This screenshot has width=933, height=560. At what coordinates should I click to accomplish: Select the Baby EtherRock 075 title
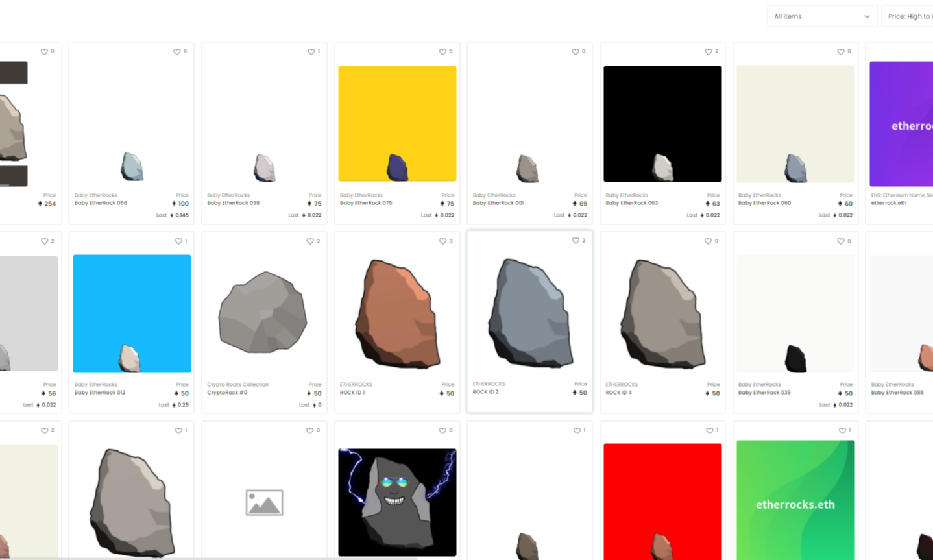click(x=366, y=203)
